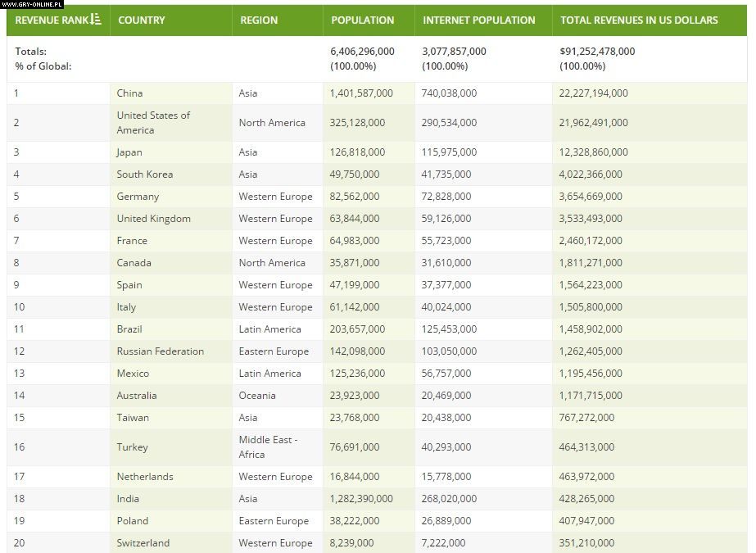
Task: Click the Region column header
Action: 259,20
